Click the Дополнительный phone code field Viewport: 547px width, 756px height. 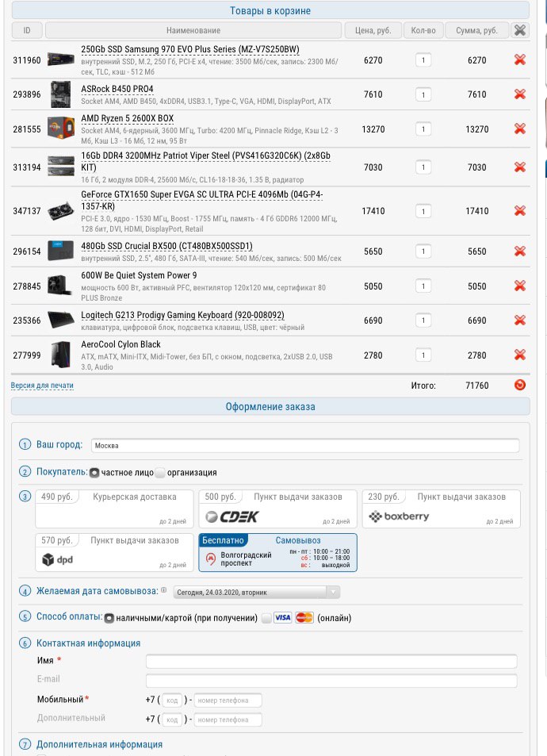[172, 720]
